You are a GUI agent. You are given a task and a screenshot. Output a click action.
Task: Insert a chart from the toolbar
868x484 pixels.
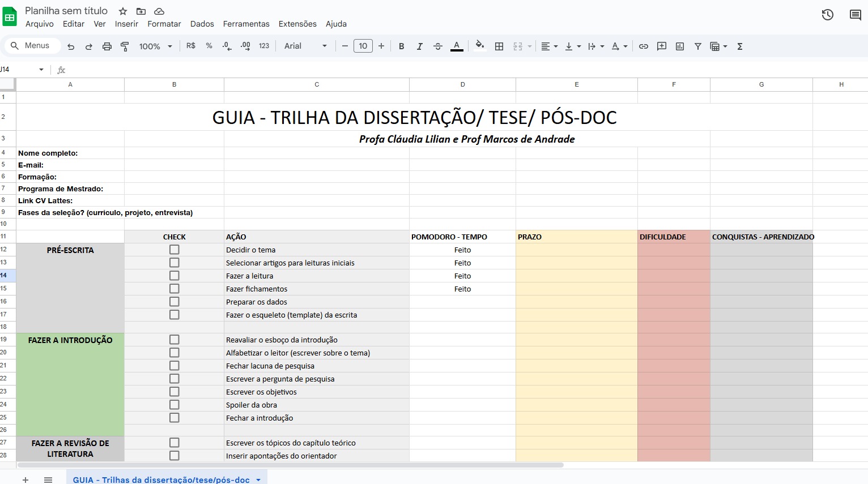pyautogui.click(x=680, y=46)
